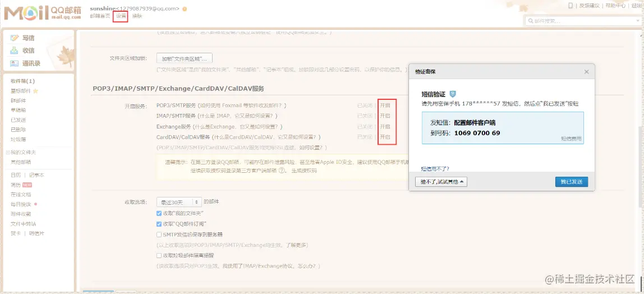This screenshot has height=294, width=644.
Task: Open 在线文档 in the sidebar
Action: point(21,194)
